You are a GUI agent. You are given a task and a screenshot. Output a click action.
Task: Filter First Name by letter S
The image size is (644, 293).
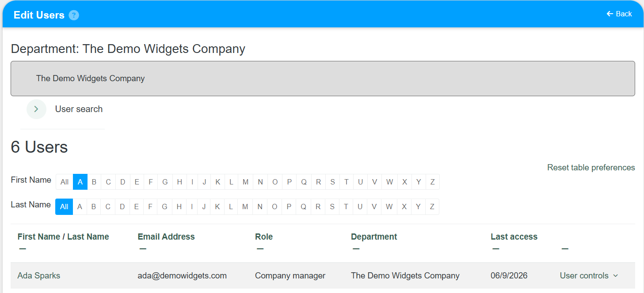pyautogui.click(x=332, y=182)
